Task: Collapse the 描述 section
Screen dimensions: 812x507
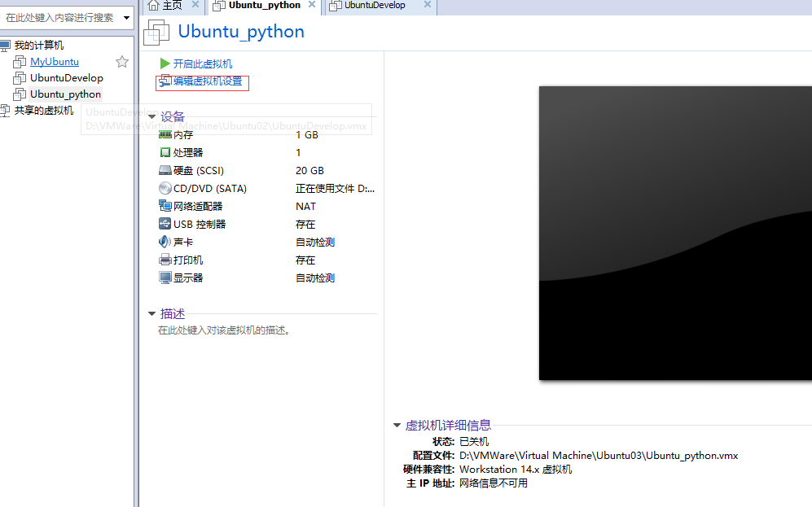Action: click(x=151, y=313)
